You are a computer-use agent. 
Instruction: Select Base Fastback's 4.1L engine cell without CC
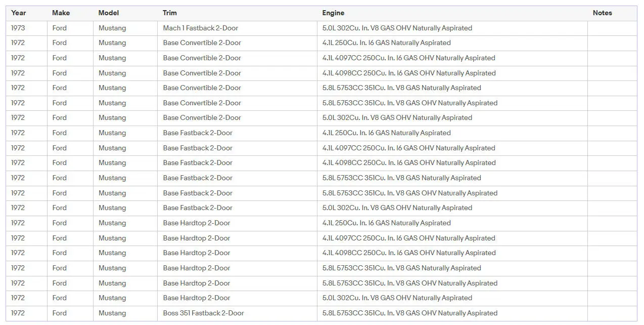(452, 133)
